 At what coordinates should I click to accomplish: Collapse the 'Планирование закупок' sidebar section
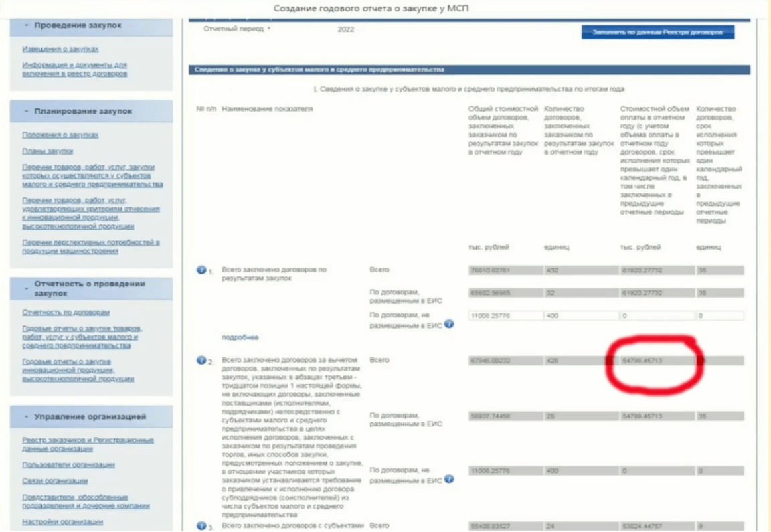click(26, 112)
